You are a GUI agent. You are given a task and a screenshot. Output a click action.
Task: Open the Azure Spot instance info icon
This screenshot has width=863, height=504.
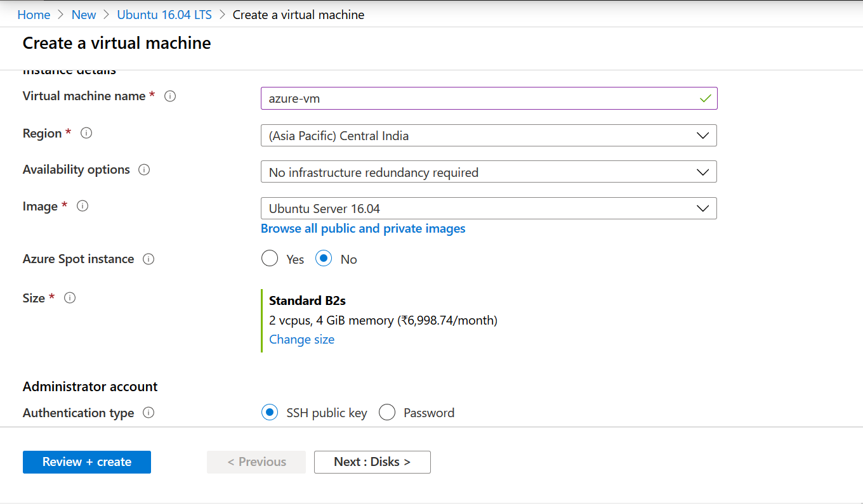tap(148, 259)
